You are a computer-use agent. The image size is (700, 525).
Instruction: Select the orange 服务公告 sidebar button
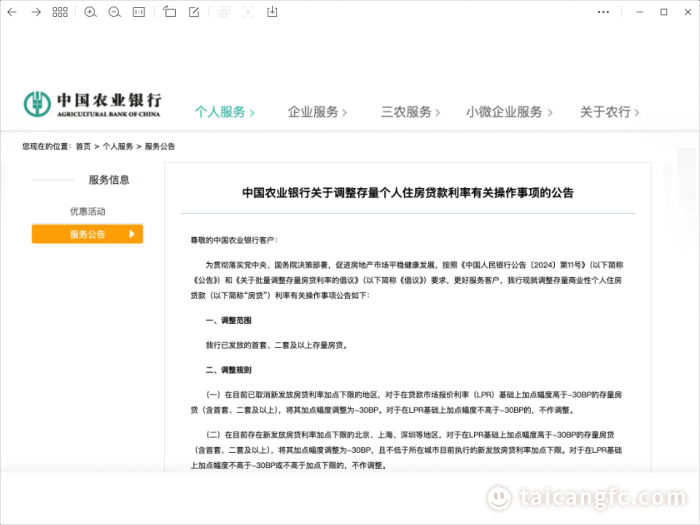(x=88, y=234)
